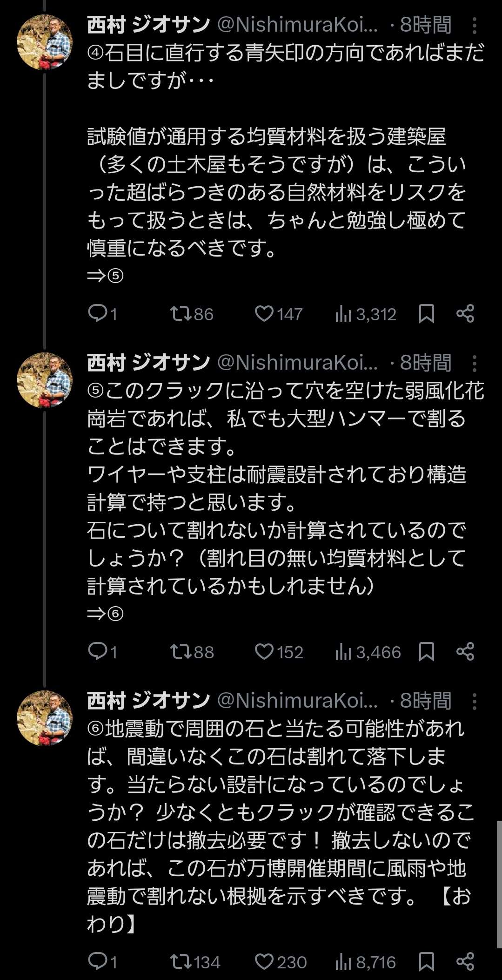Open @NishimuraKoi handle on tweet ⑥
Viewport: 502px width, 980px height.
(297, 701)
